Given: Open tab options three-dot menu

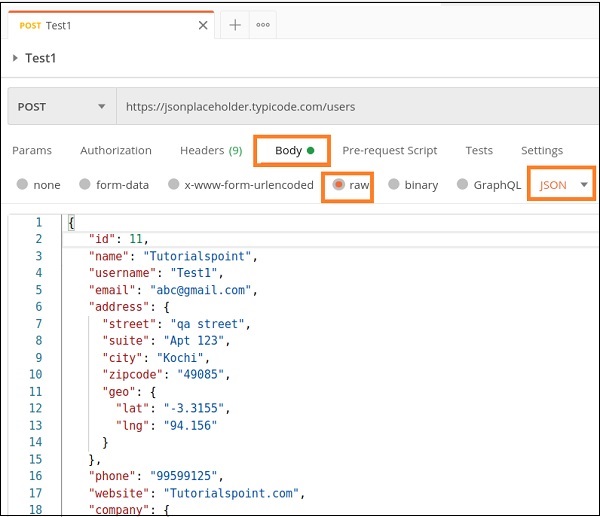Looking at the screenshot, I should [263, 26].
